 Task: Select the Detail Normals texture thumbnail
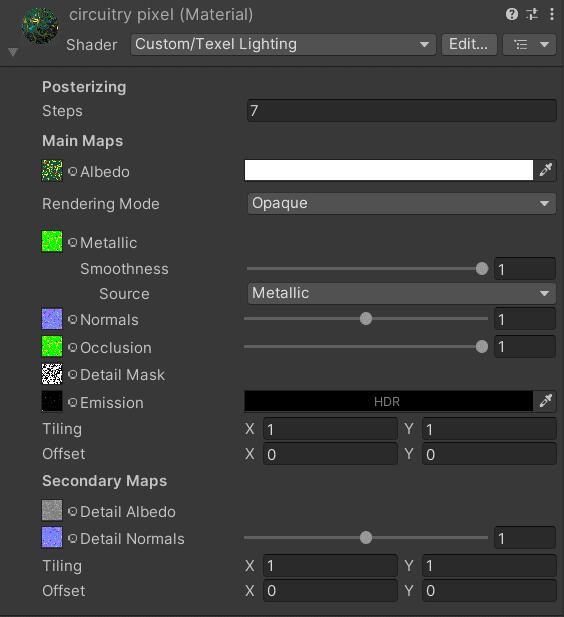tap(52, 538)
